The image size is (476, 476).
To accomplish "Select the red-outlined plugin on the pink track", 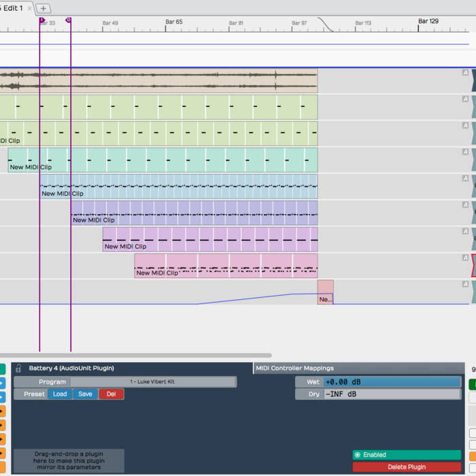I will 473,266.
